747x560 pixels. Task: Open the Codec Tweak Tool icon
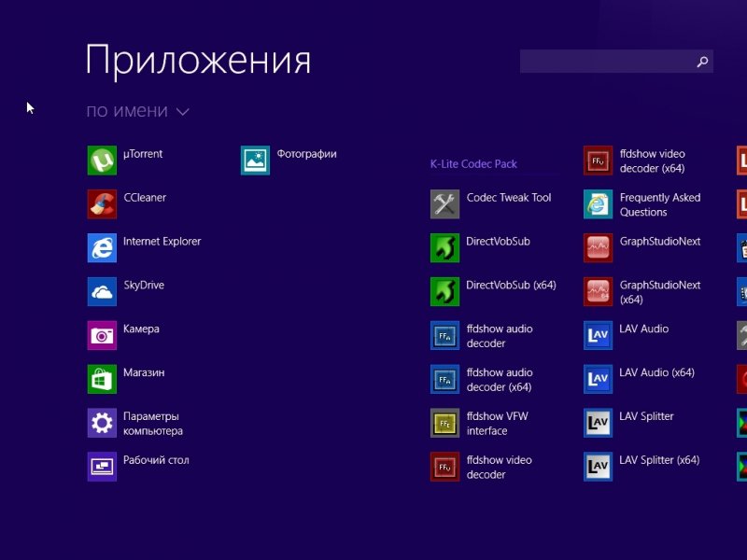tap(445, 204)
